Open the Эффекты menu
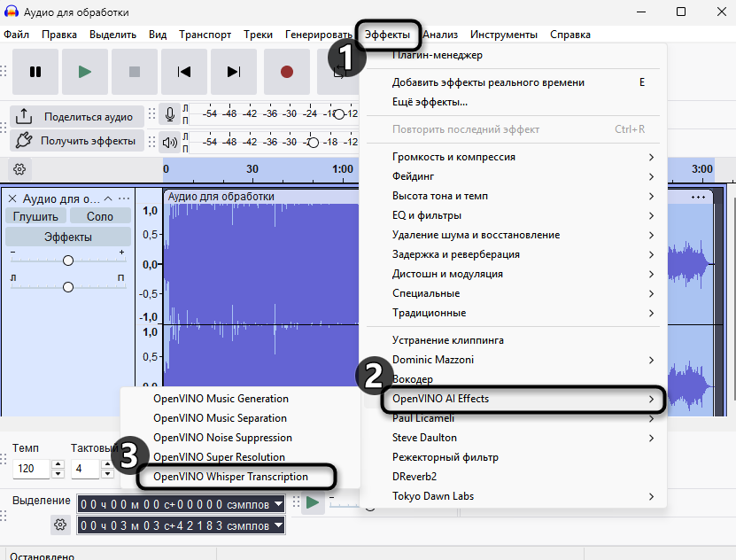 tap(387, 35)
